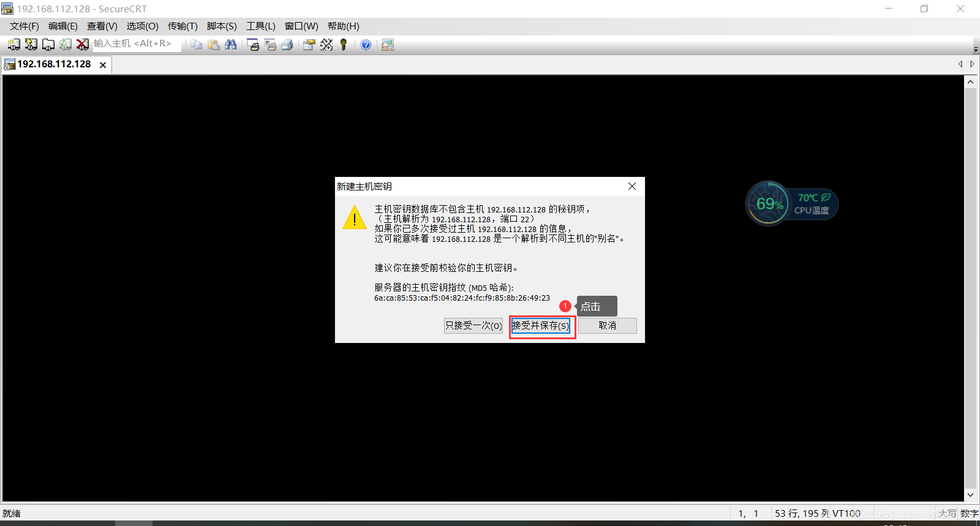
Task: Click the CPU temperature widget showing 69%
Action: point(791,203)
